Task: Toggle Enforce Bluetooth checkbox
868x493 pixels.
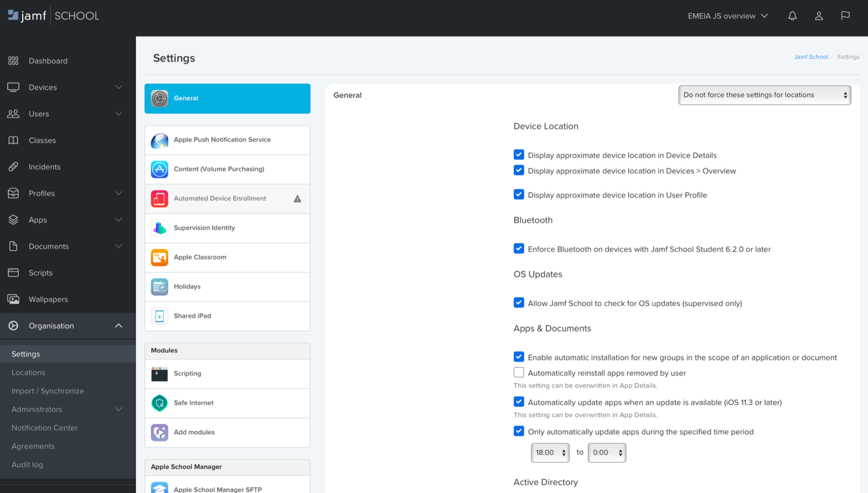Action: tap(519, 249)
